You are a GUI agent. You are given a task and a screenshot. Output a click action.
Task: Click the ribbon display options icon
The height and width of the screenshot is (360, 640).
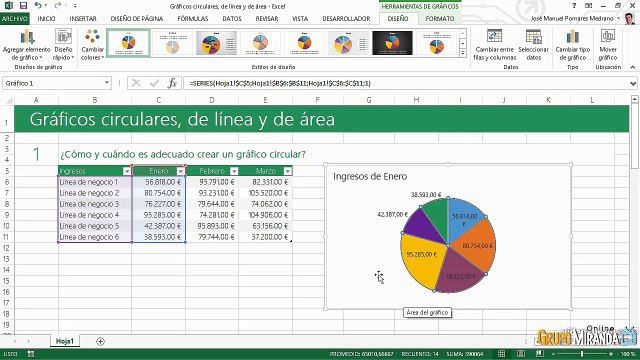pos(589,6)
